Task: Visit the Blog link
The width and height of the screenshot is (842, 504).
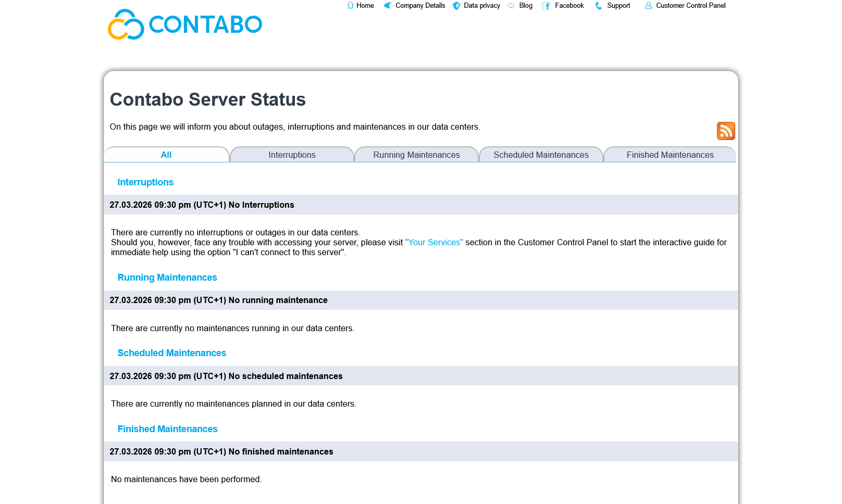Action: coord(526,6)
